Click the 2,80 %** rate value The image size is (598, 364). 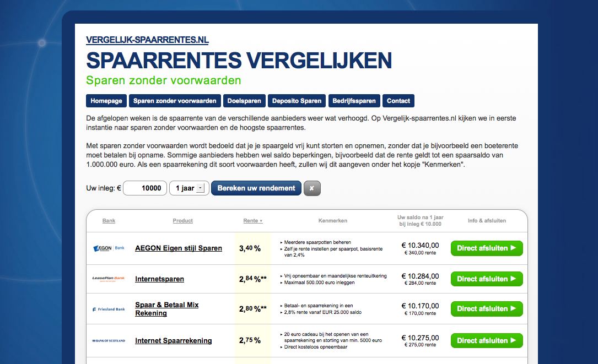[253, 309]
